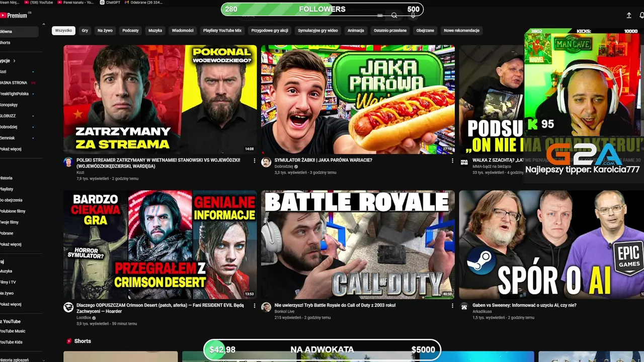
Task: Open the notifications bell
Action: click(641, 16)
